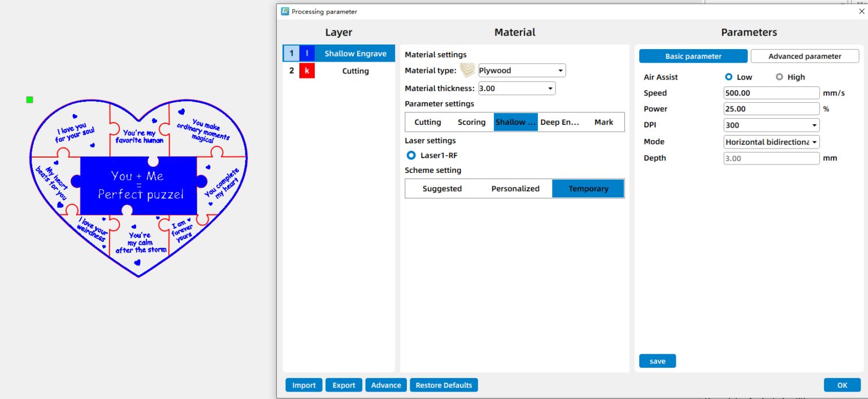Select the Laser1-RF radio button
This screenshot has width=868, height=399.
point(411,155)
